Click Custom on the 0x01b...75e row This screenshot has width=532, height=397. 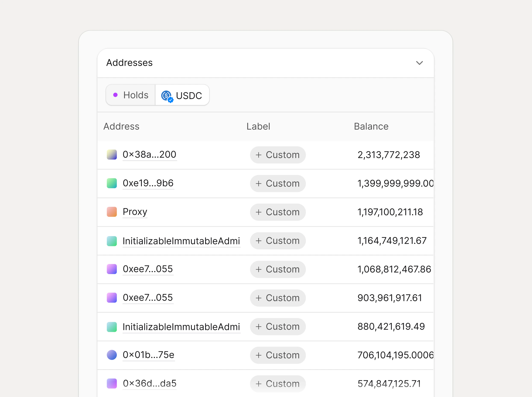click(278, 355)
